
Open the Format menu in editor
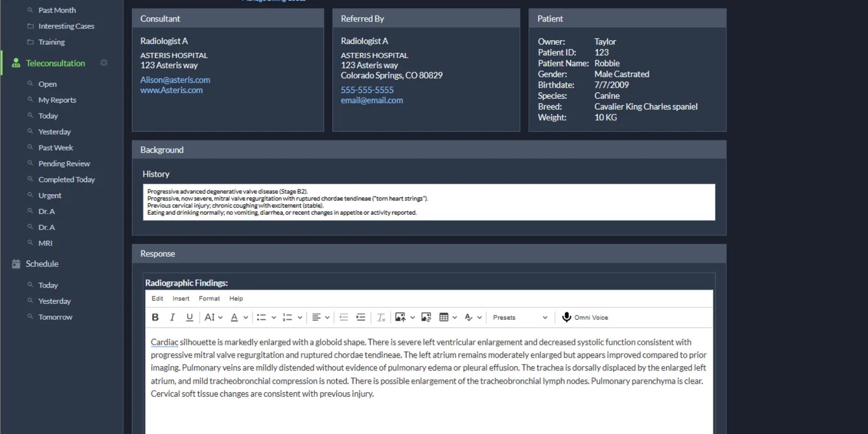(x=209, y=298)
